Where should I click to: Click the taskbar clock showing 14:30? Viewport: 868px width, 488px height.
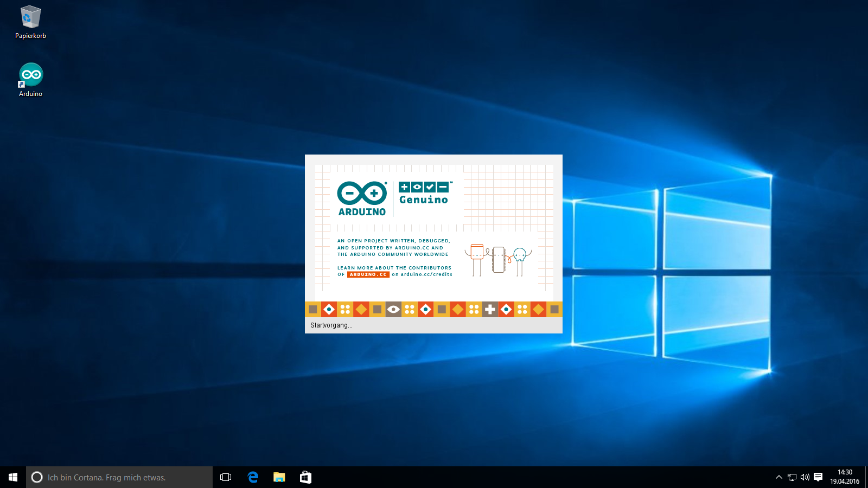click(x=845, y=477)
